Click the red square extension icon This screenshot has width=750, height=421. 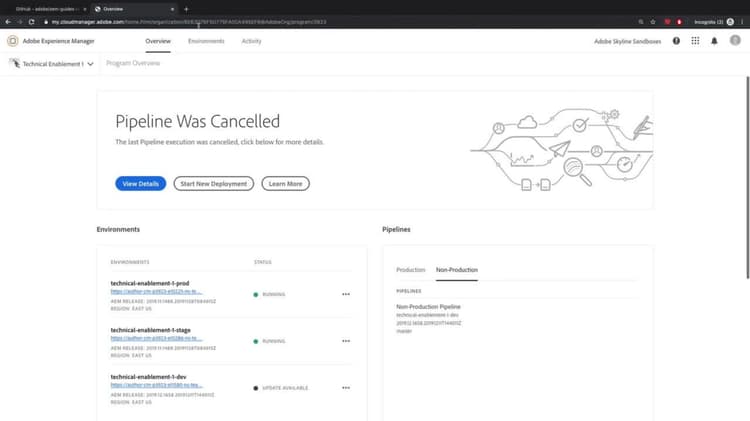coord(679,22)
